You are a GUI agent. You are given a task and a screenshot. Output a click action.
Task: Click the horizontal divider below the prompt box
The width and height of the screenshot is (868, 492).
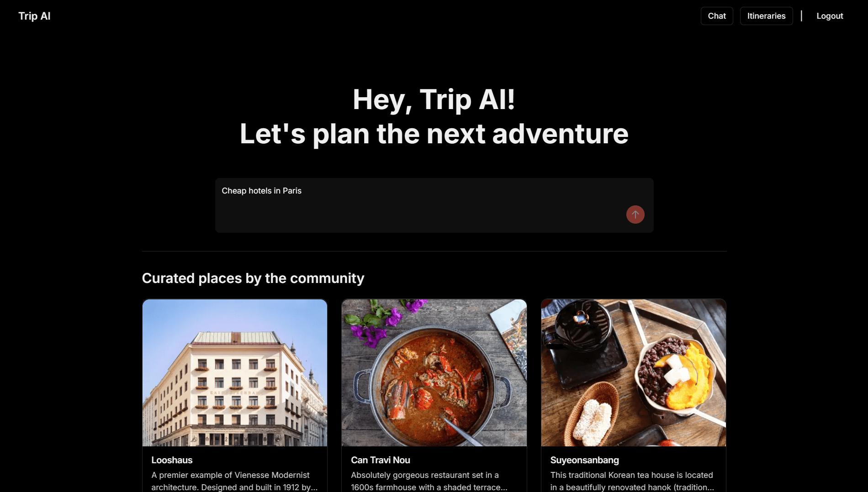point(434,251)
